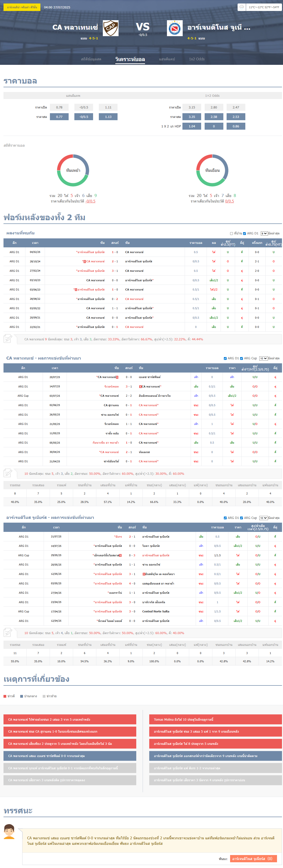Click the 4 - 0 score in the 03/05/25 row

click(132, 583)
